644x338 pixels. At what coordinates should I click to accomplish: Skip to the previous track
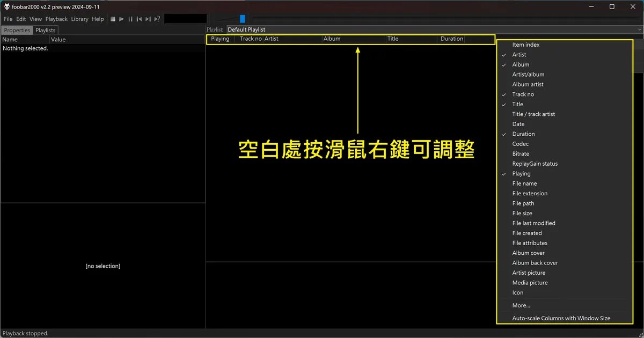coord(139,19)
